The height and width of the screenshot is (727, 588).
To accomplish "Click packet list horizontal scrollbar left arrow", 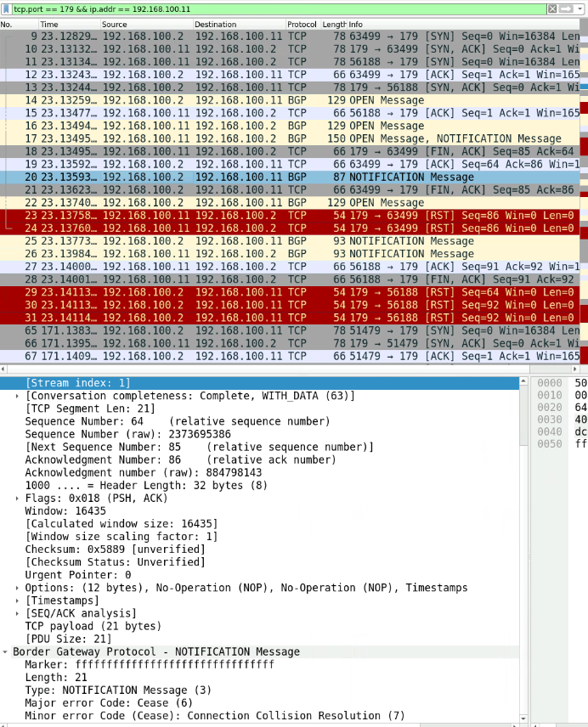I will tap(3, 369).
